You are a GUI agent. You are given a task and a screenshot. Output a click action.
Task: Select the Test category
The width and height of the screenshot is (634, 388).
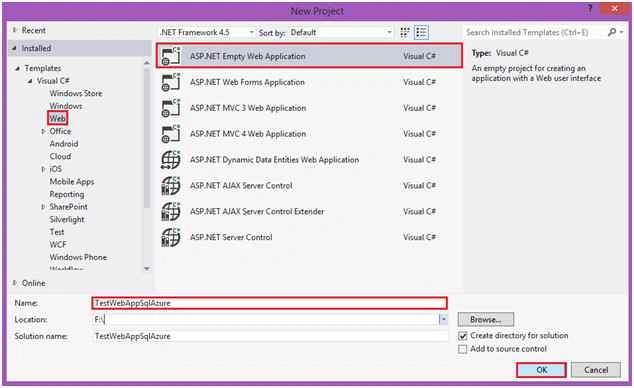(x=57, y=232)
